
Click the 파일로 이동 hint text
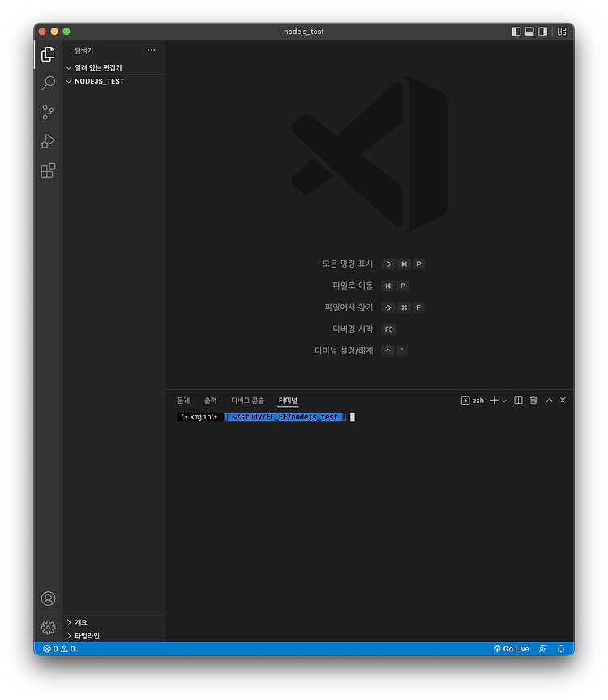coord(353,286)
